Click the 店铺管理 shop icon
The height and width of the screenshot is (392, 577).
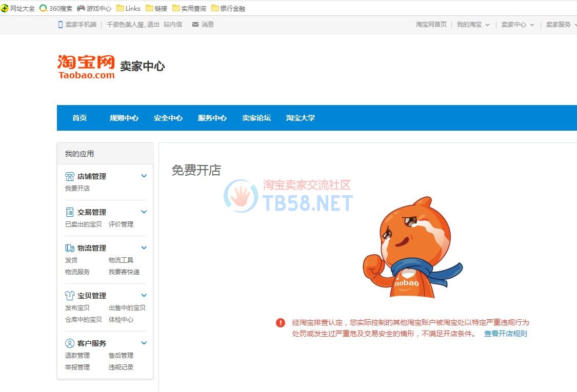click(70, 176)
